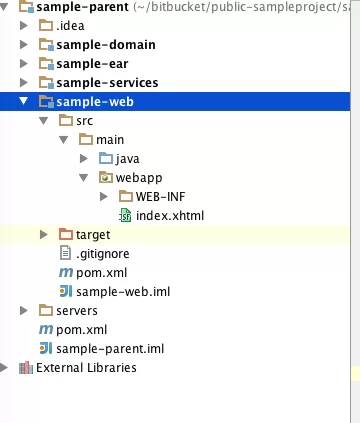Click the servers folder icon

coord(46,311)
